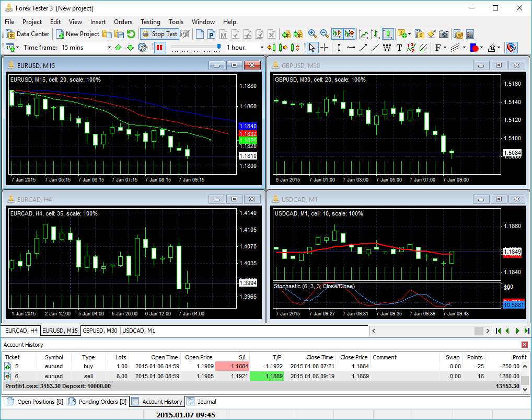Expand the Fibonacci F tools dropdown
The width and height of the screenshot is (532, 420).
pos(444,48)
